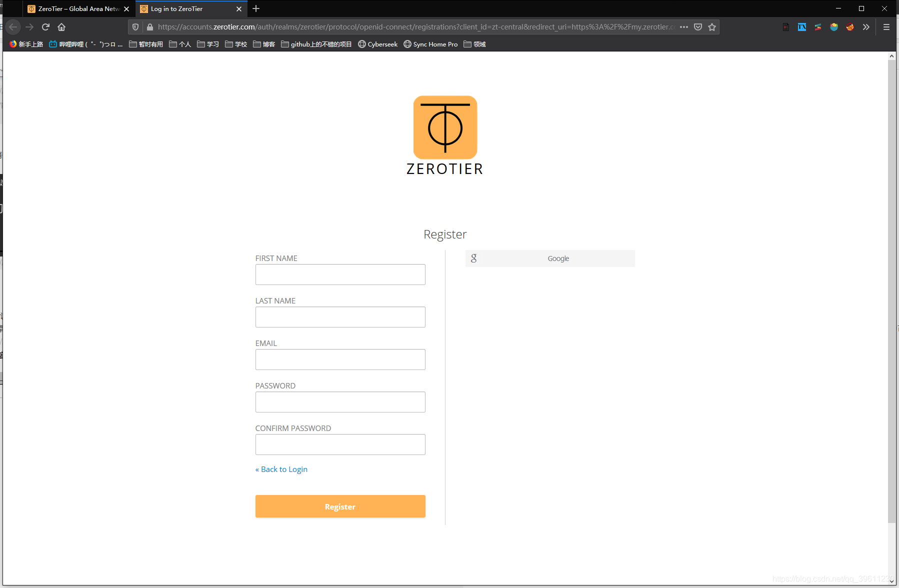Reload the page with the refresh icon
The width and height of the screenshot is (899, 588).
point(45,27)
